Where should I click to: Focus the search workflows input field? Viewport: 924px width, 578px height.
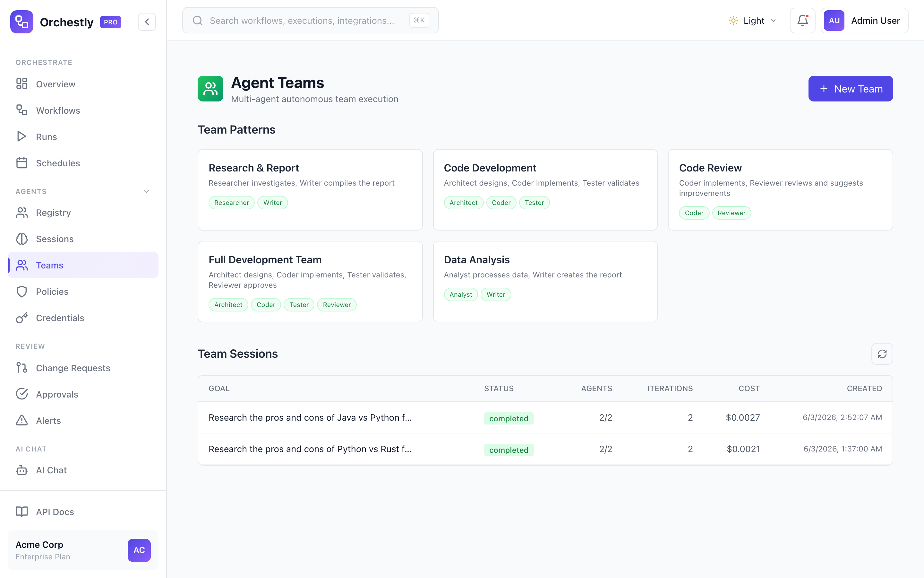tap(310, 21)
